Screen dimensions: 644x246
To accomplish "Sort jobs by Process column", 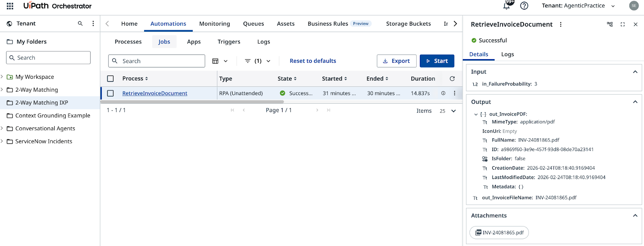I will click(x=135, y=79).
